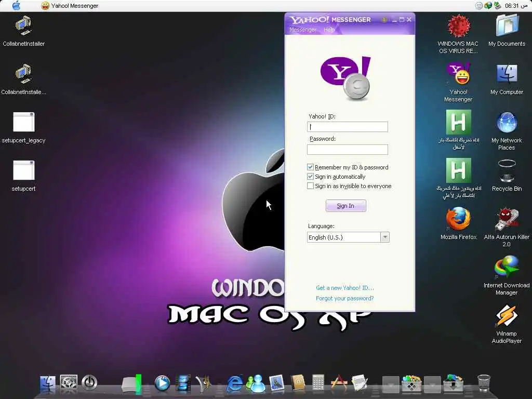Focus the Password input field
Screen dimensions: 532x399
point(348,150)
